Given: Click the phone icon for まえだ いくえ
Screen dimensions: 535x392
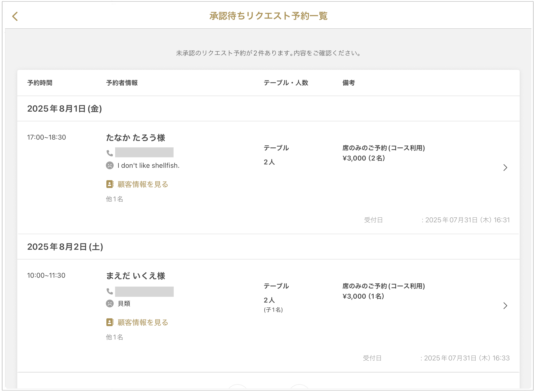Looking at the screenshot, I should [x=110, y=291].
